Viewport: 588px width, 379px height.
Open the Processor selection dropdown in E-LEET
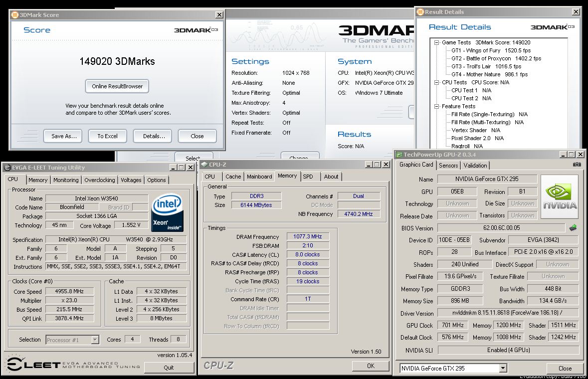(95, 340)
